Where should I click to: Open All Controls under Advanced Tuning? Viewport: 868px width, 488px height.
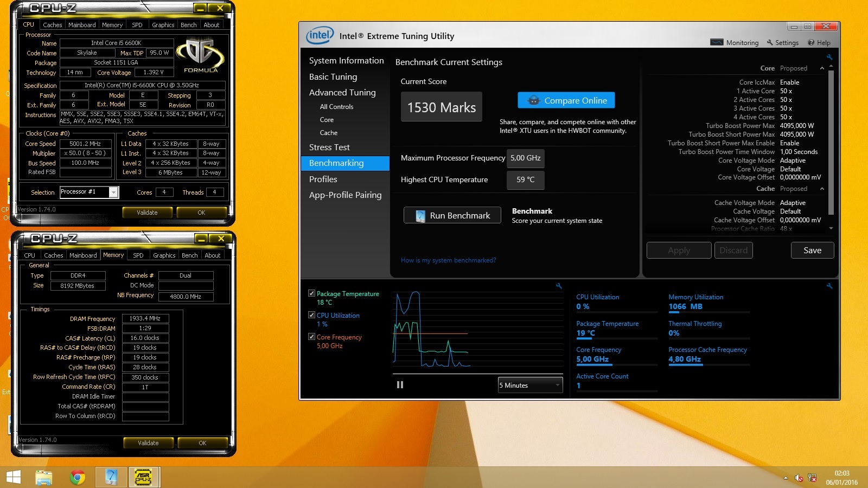[336, 107]
